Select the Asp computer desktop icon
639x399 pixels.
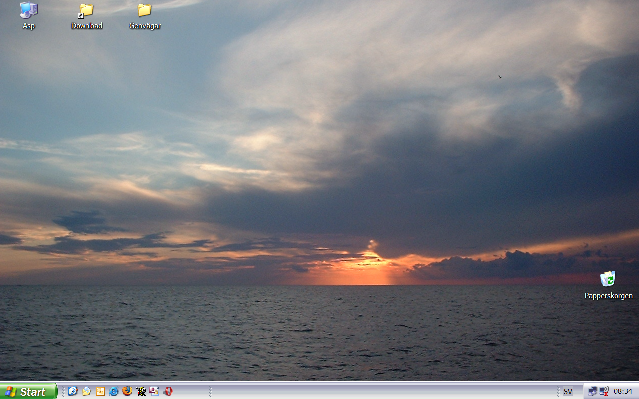point(29,15)
